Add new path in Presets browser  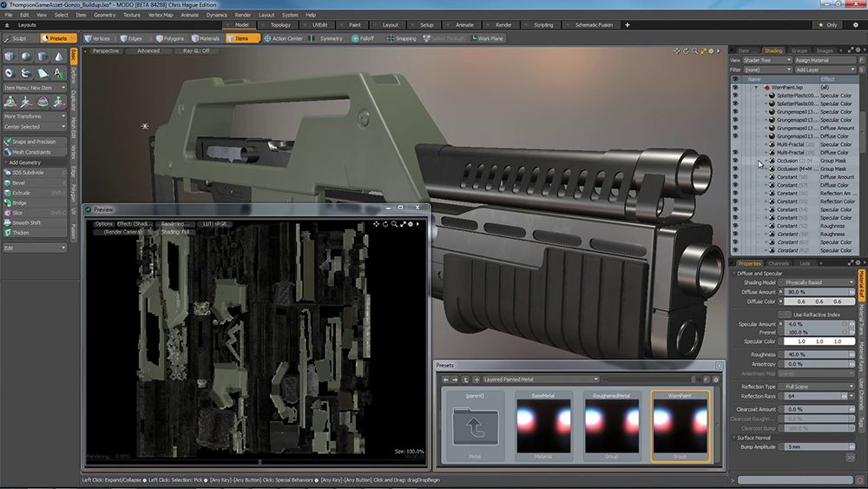476,380
